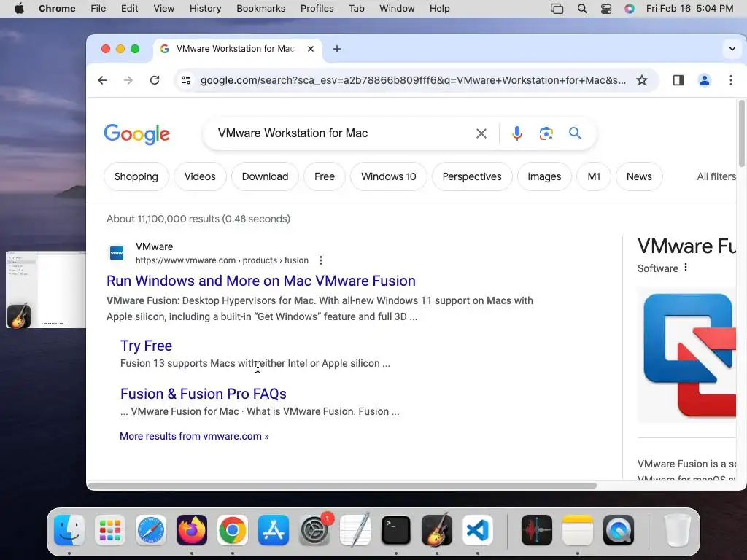Open Notes from the Dock
This screenshot has height=560, width=747.
[578, 530]
